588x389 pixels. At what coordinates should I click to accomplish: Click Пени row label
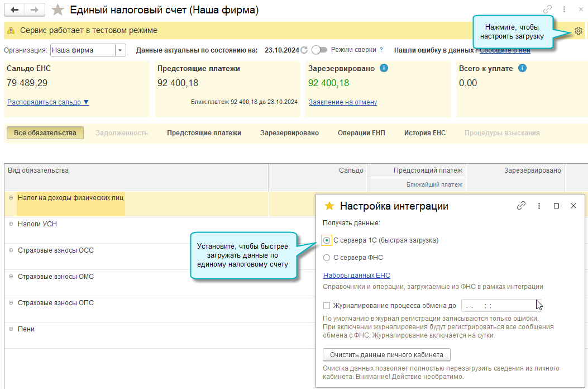tap(26, 329)
